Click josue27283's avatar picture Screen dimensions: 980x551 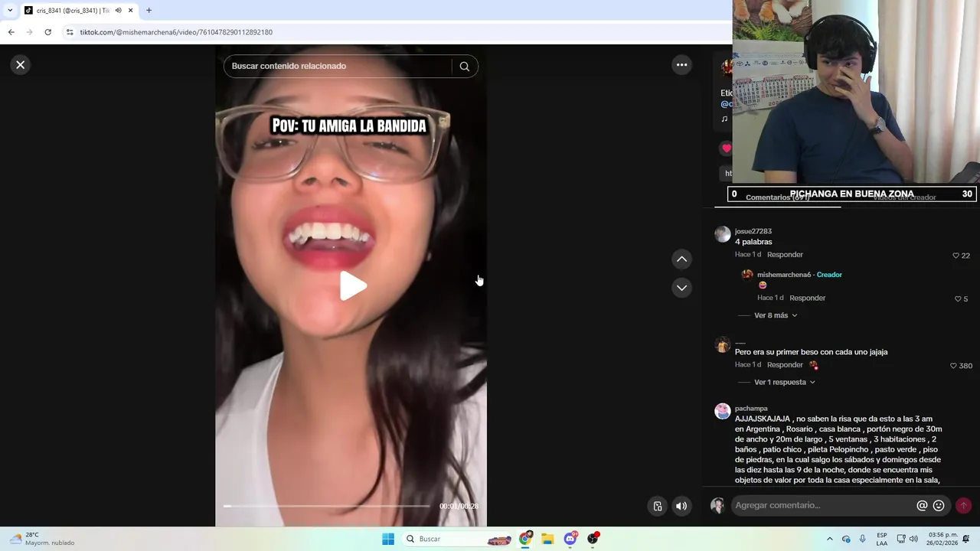(x=722, y=234)
